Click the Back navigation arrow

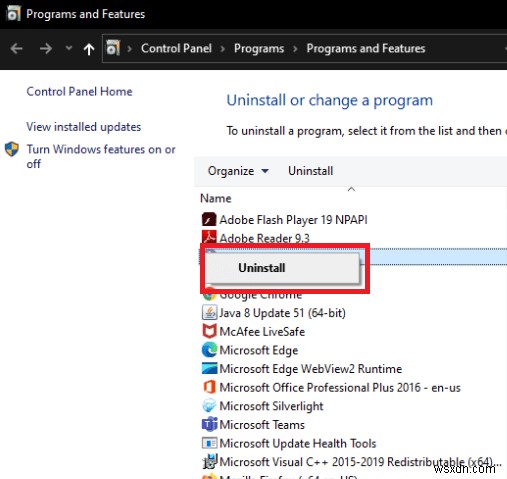pos(16,49)
